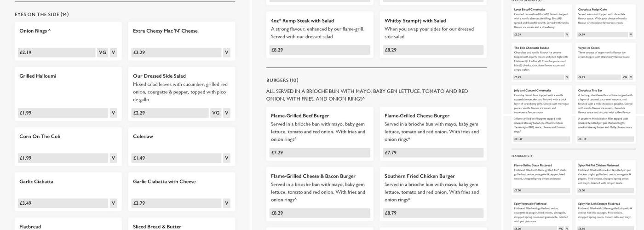
Task: Select the £8.29 price bar under Whitby Scampi
Action: tap(433, 50)
